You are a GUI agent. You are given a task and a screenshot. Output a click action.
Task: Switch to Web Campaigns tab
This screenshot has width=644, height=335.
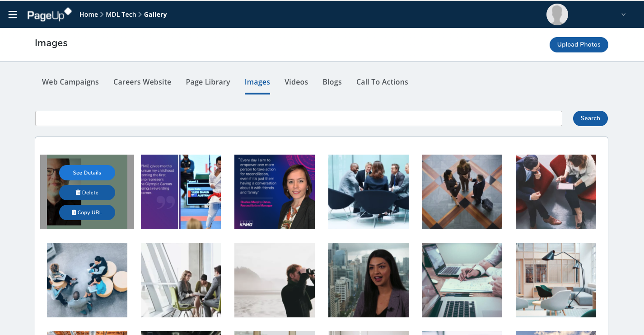point(70,82)
